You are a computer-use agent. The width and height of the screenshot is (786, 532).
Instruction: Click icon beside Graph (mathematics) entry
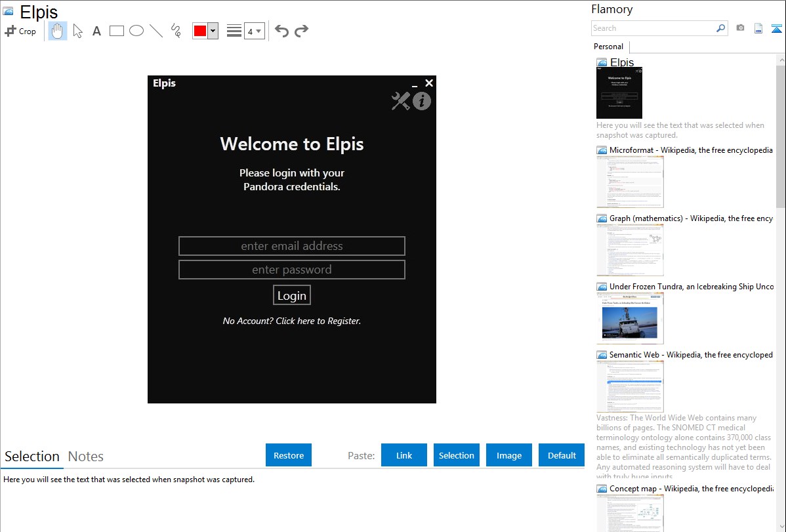pyautogui.click(x=602, y=218)
